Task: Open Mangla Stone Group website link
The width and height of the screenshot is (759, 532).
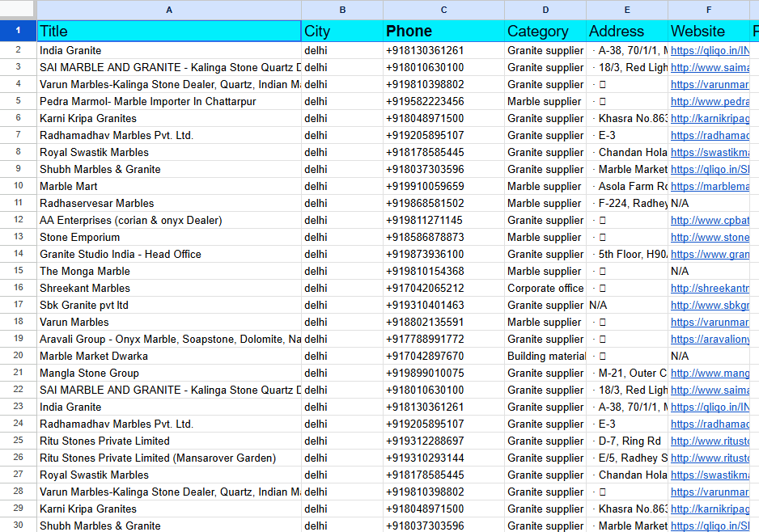Action: [x=710, y=373]
